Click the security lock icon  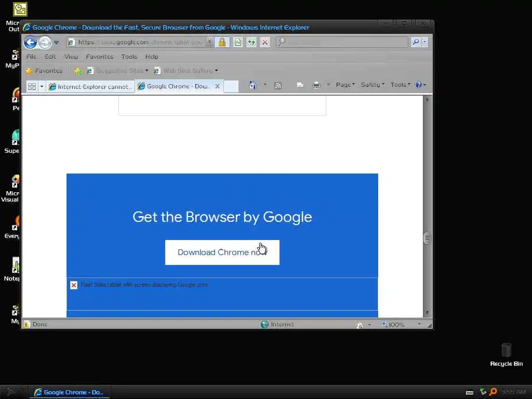click(x=222, y=42)
